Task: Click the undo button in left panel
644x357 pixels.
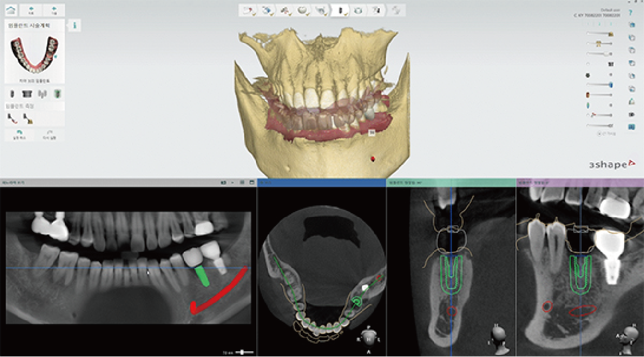Action: coord(19,135)
